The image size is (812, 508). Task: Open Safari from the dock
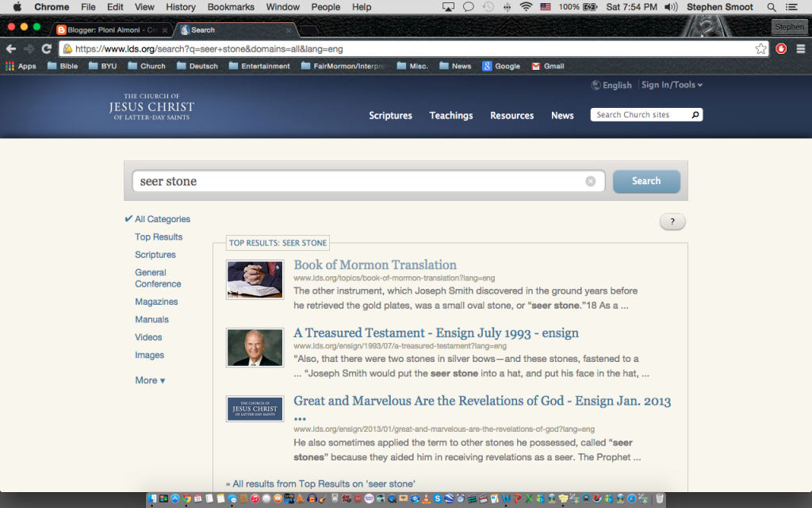[x=631, y=498]
